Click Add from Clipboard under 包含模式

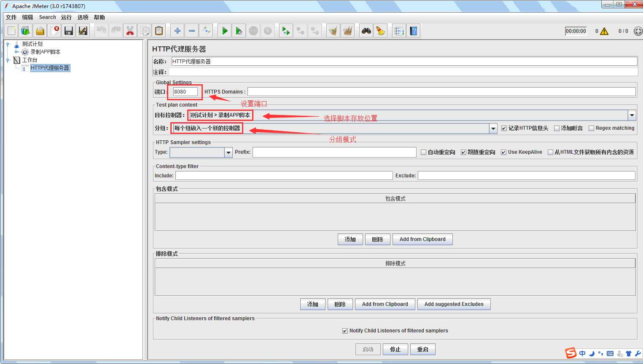coord(422,239)
